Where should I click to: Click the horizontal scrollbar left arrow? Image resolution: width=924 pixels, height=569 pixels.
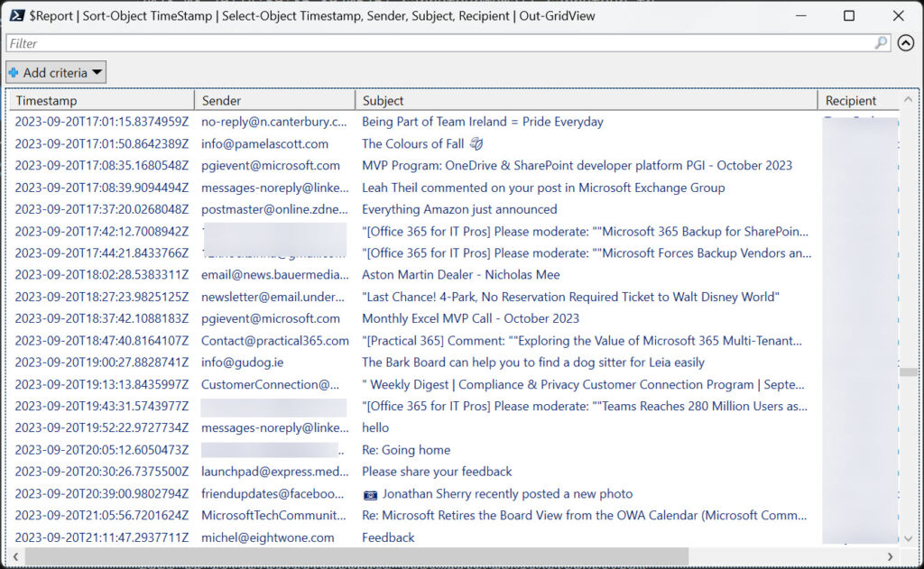(16, 556)
